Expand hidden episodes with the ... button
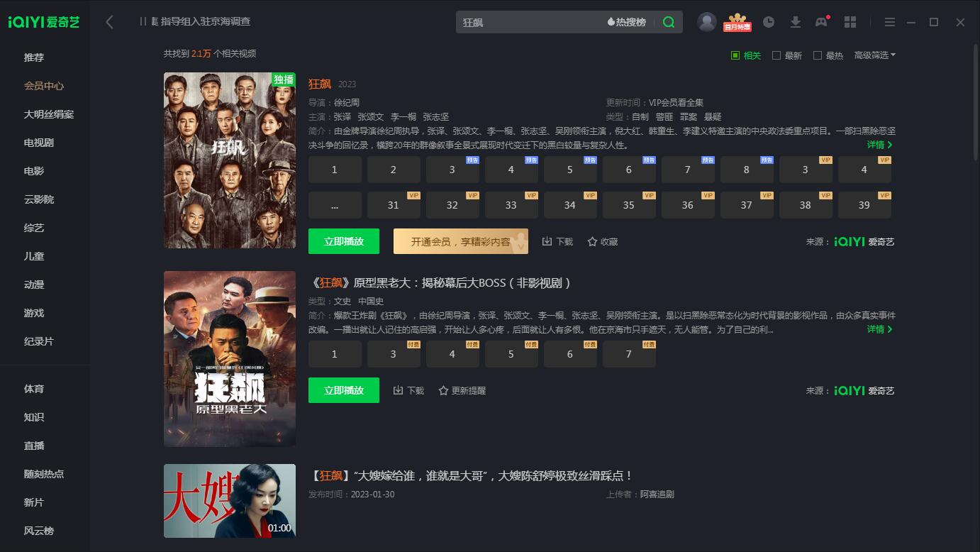This screenshot has height=552, width=980. (335, 205)
